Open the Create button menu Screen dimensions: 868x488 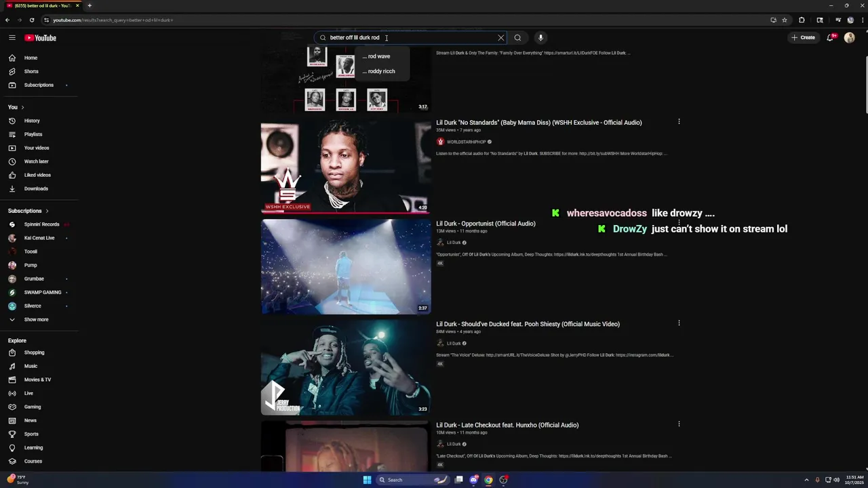pos(803,38)
